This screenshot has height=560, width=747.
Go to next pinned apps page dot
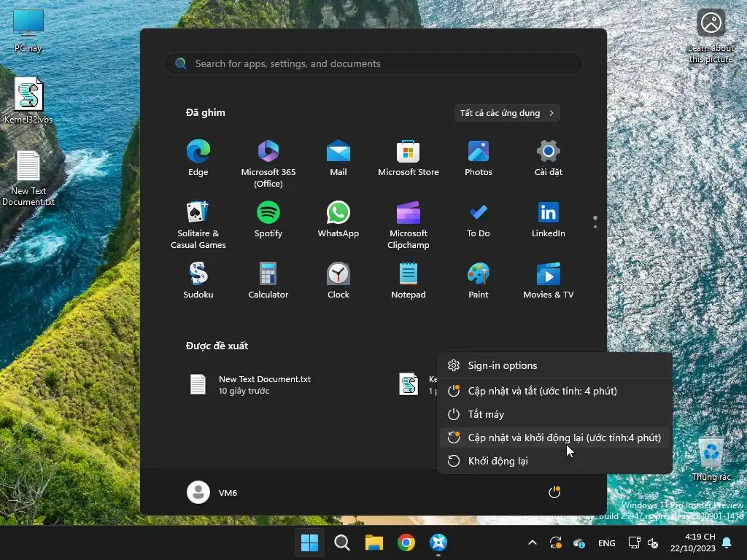click(595, 227)
